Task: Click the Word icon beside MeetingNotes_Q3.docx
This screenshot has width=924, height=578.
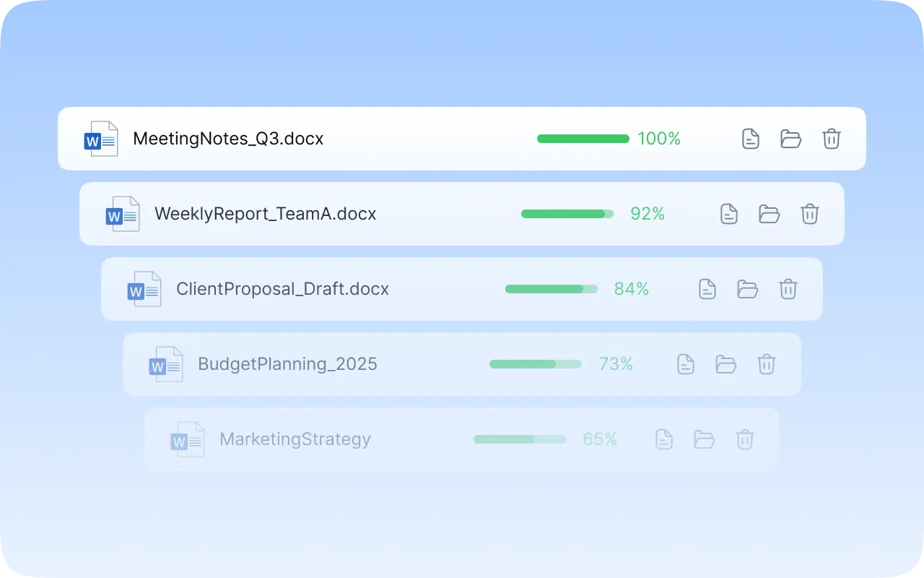Action: [x=101, y=139]
